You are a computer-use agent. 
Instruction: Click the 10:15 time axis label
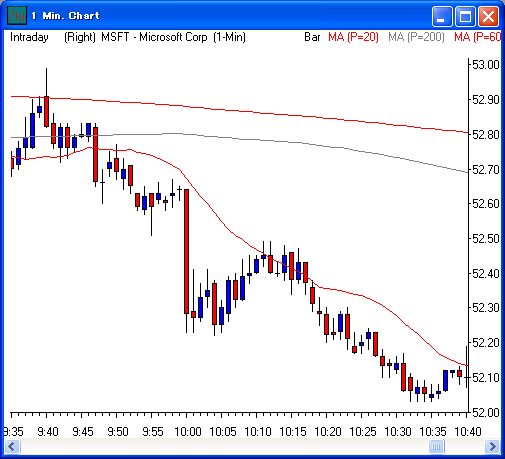point(293,432)
